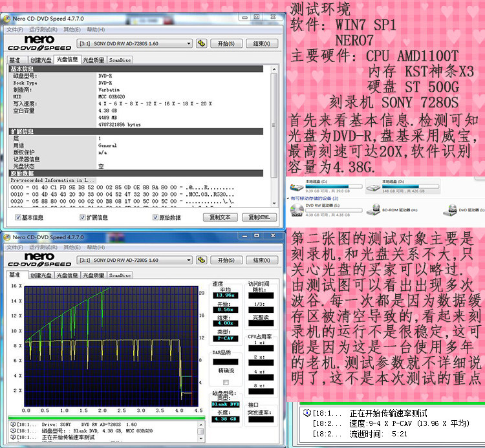
Task: Click scrollbar down arrow in disc info list
Action: click(274, 203)
